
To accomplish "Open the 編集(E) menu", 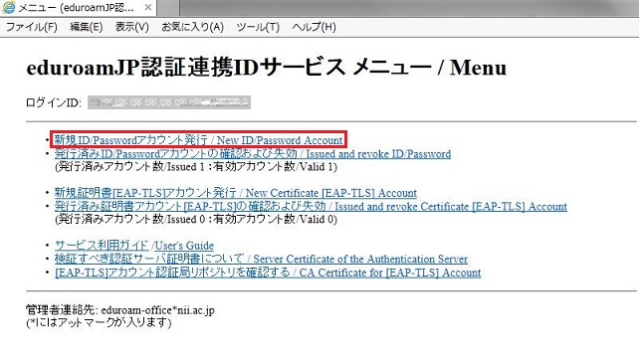I will (x=86, y=27).
